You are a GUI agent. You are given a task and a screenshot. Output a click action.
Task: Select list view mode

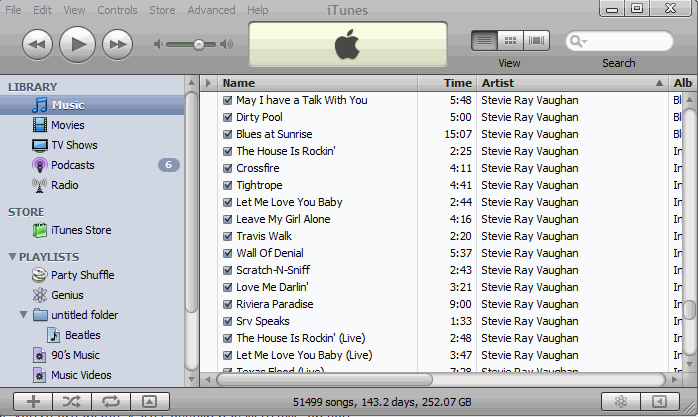tap(485, 41)
